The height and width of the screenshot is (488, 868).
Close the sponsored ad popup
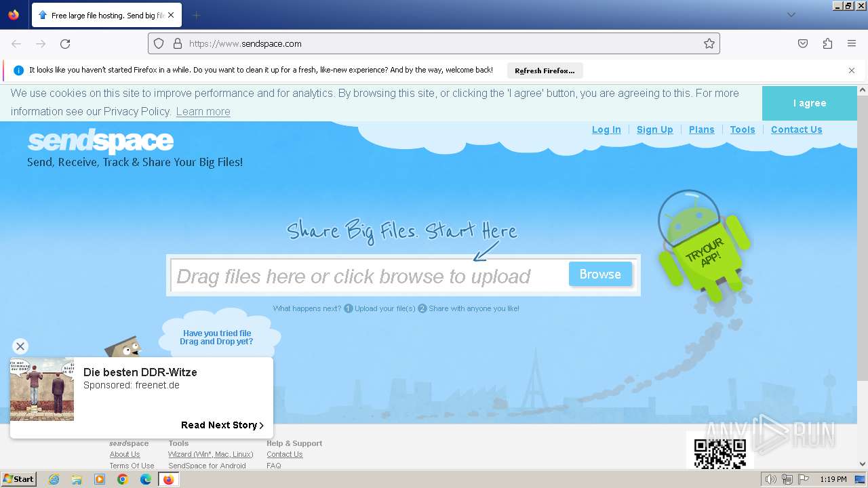[x=20, y=346]
